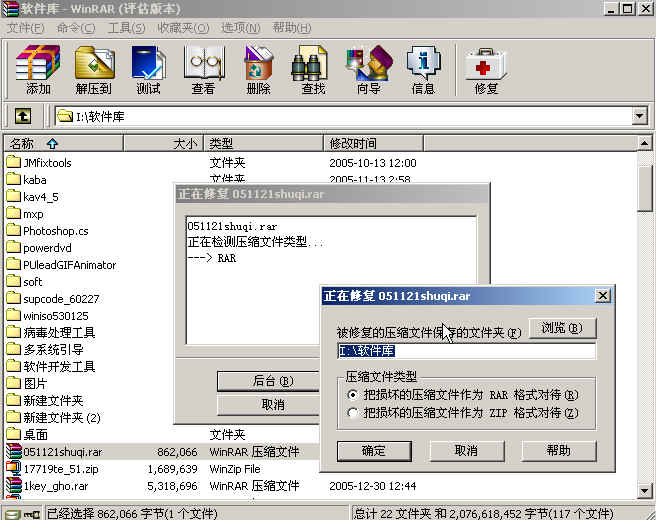Click the 浏览(B) browse button
Screen dimensions: 656x520
click(562, 328)
